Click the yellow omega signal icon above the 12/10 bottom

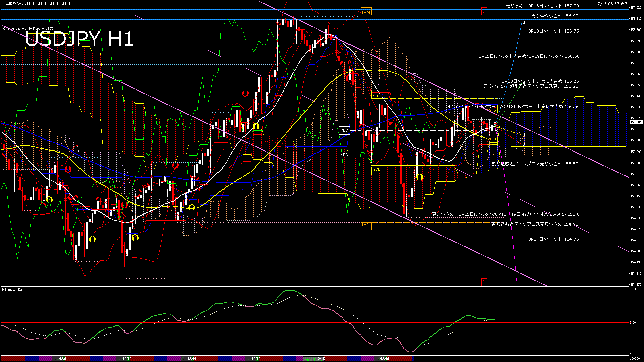135,239
